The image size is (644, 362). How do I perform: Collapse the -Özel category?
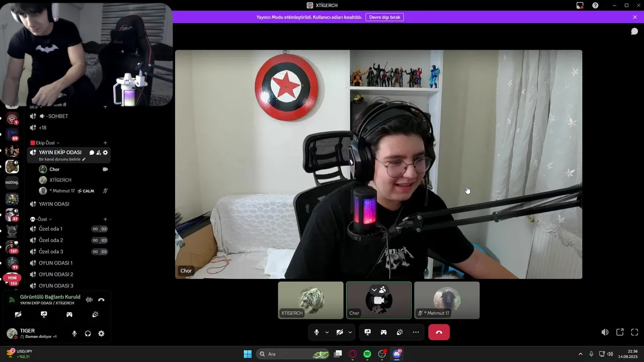(x=41, y=219)
